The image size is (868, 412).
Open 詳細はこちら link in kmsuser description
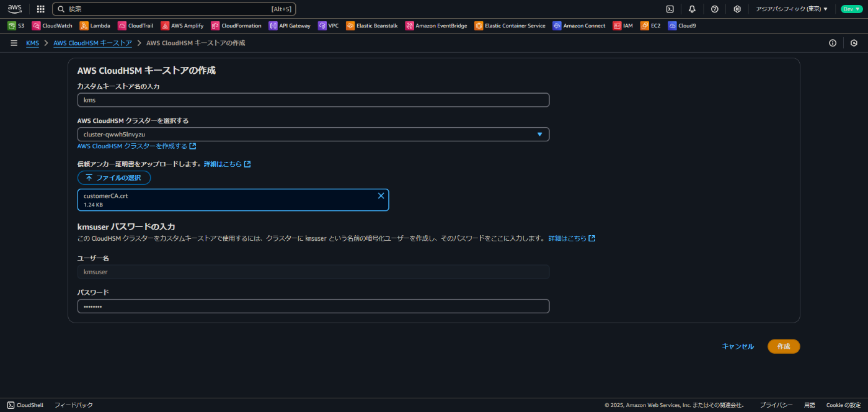coord(572,238)
